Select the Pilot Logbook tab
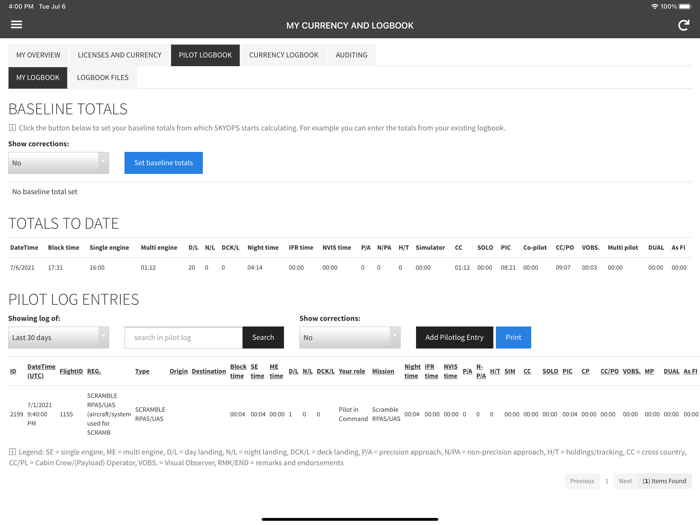 pos(205,55)
